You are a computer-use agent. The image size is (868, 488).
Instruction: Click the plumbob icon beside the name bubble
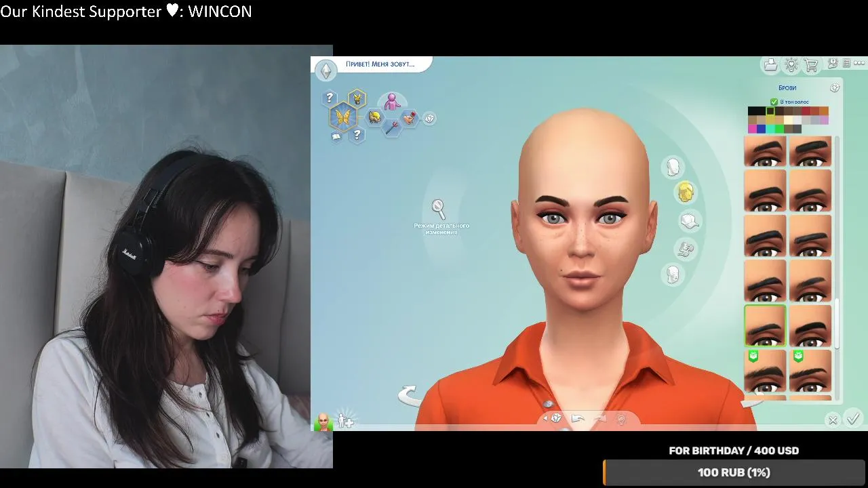pyautogui.click(x=326, y=70)
